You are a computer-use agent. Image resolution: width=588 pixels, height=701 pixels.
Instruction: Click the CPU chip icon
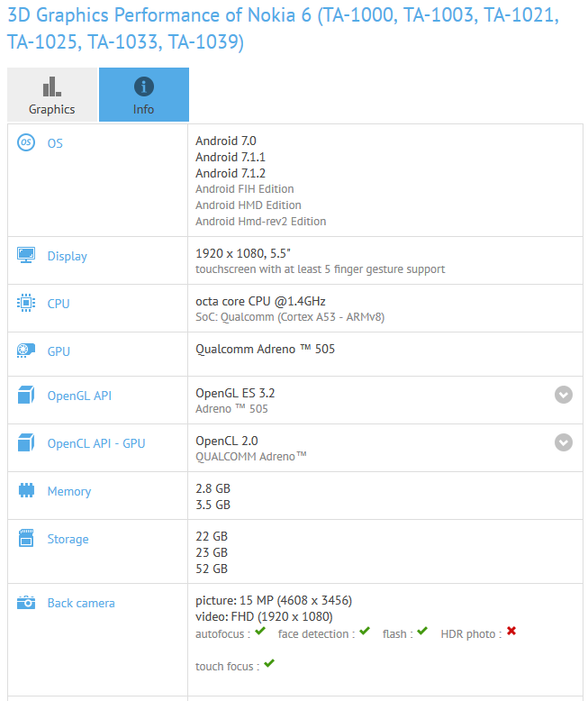(x=26, y=304)
